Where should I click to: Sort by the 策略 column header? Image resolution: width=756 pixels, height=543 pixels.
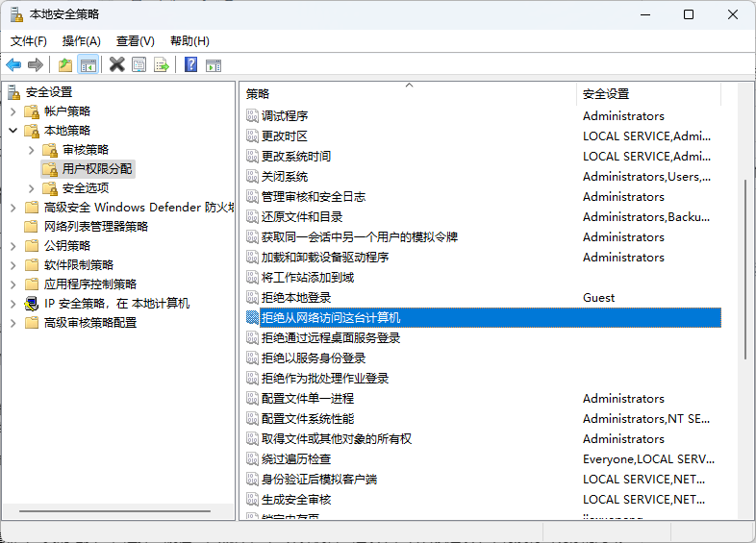409,94
